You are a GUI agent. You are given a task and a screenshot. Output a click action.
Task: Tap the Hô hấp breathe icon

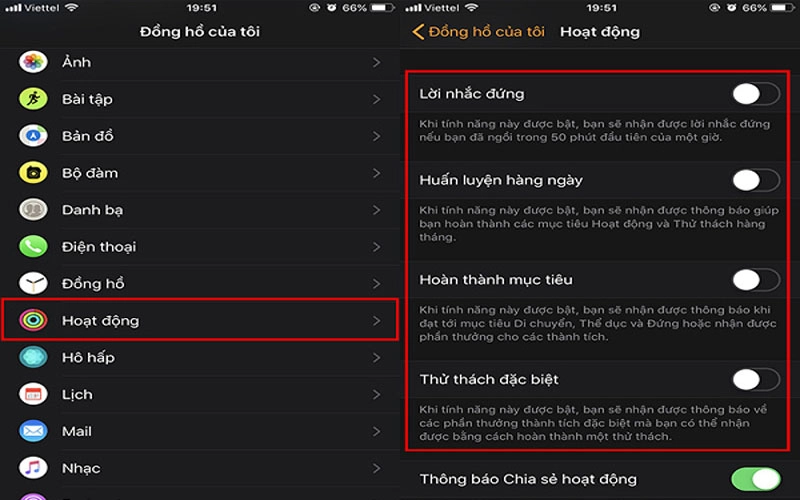coord(33,357)
